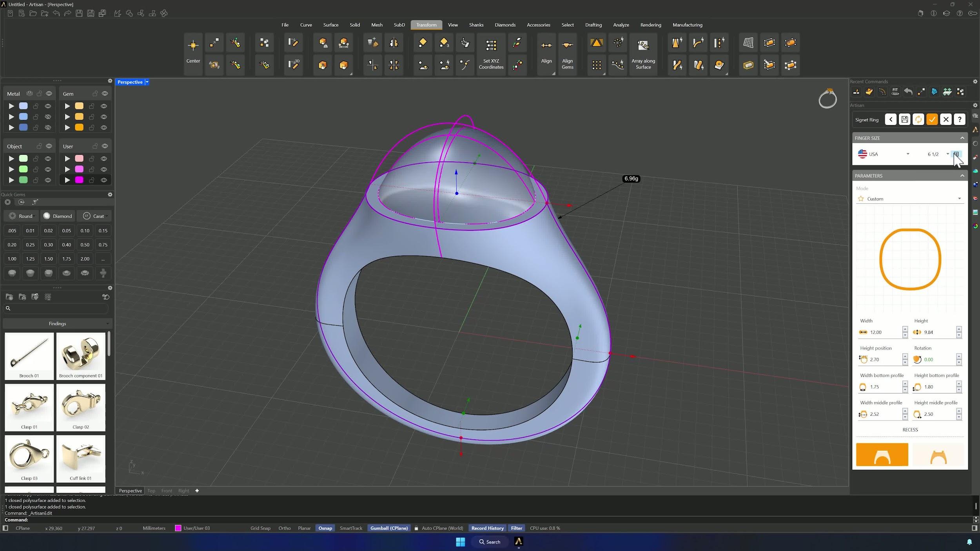Toggle Record History in status bar

point(487,528)
